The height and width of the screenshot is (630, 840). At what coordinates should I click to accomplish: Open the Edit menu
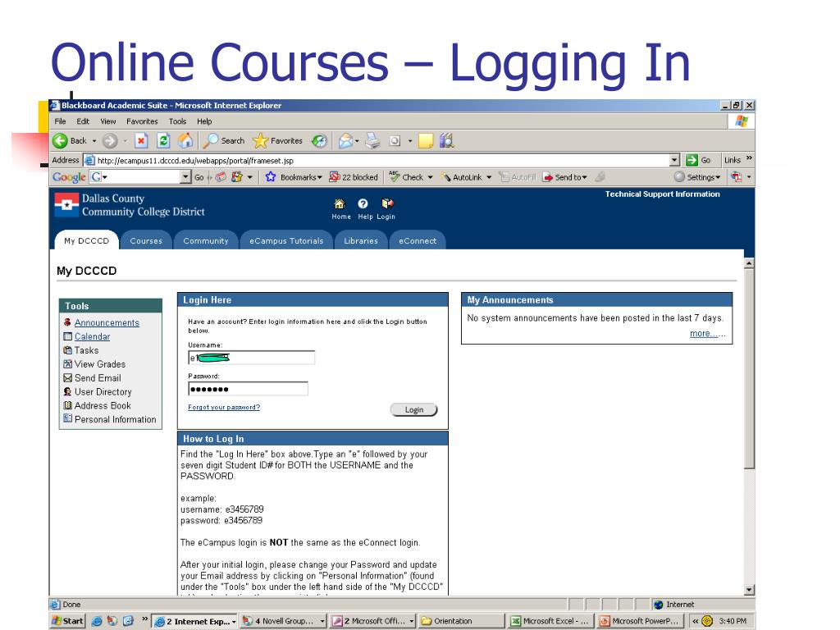click(x=83, y=121)
